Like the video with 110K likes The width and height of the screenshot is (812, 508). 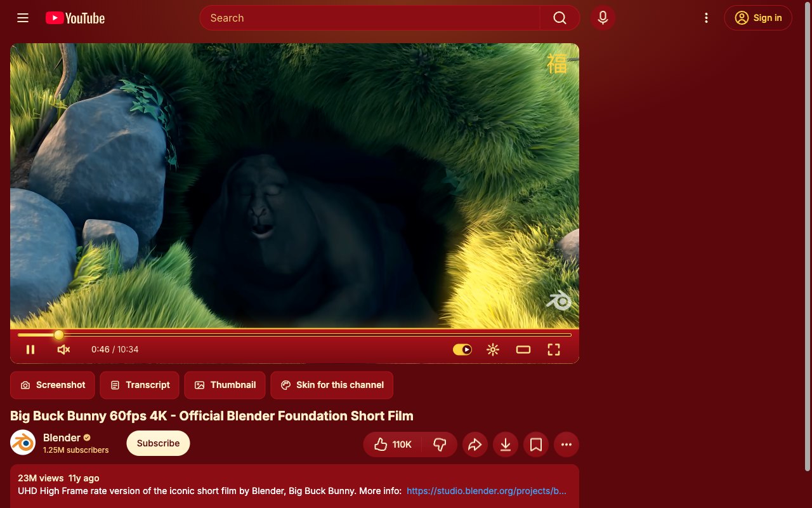coord(393,444)
